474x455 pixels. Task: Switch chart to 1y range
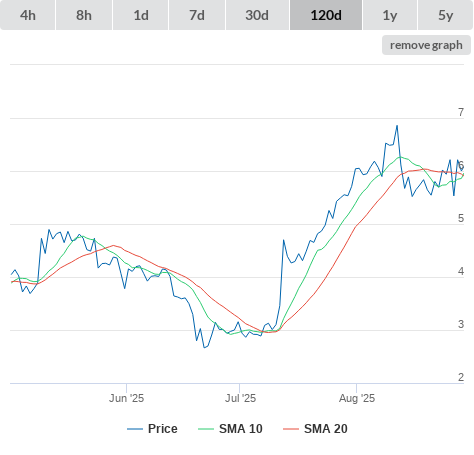(x=390, y=15)
